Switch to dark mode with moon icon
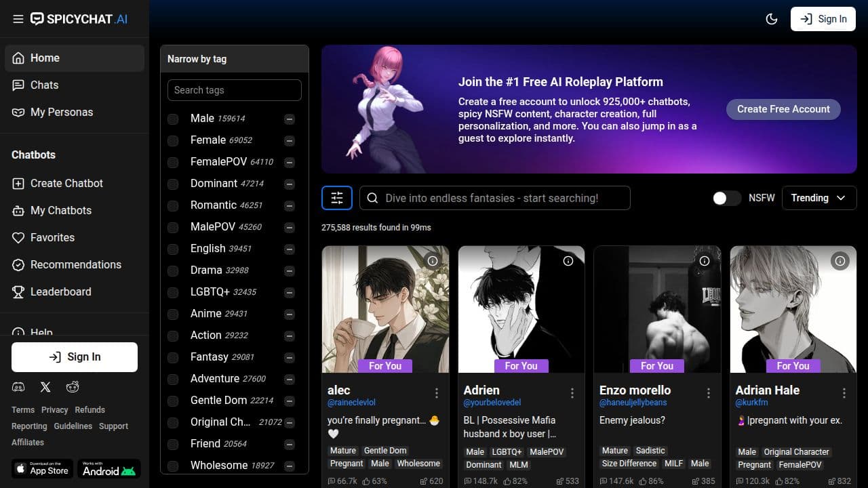This screenshot has width=868, height=488. [771, 19]
